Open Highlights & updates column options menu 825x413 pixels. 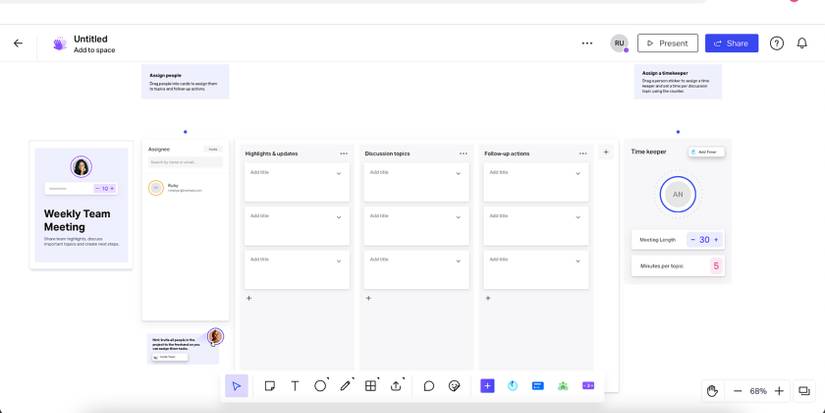(x=344, y=154)
